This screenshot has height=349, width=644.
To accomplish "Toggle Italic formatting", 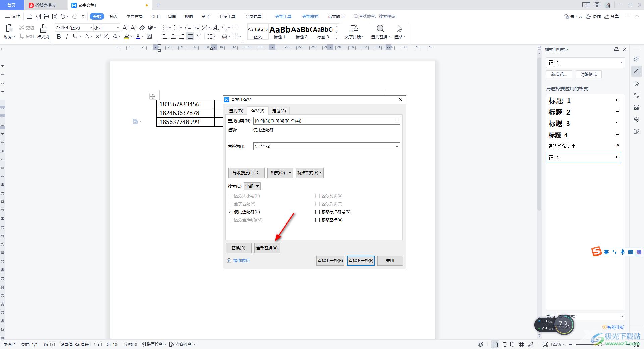I will 67,36.
